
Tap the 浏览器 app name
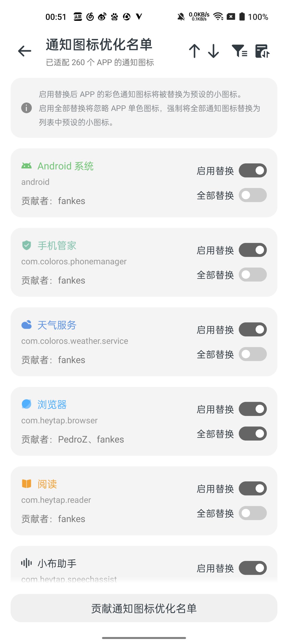52,405
